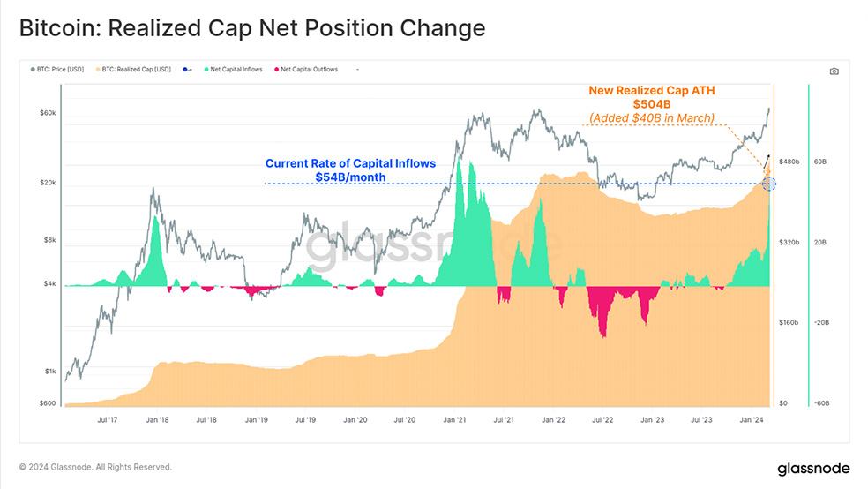Click the orange Realized Cap legend dot
868x489 pixels.
point(98,69)
